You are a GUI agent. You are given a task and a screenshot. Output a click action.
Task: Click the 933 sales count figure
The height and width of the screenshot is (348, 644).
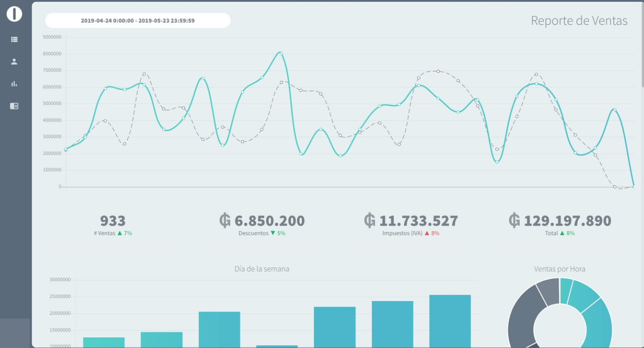pos(113,221)
